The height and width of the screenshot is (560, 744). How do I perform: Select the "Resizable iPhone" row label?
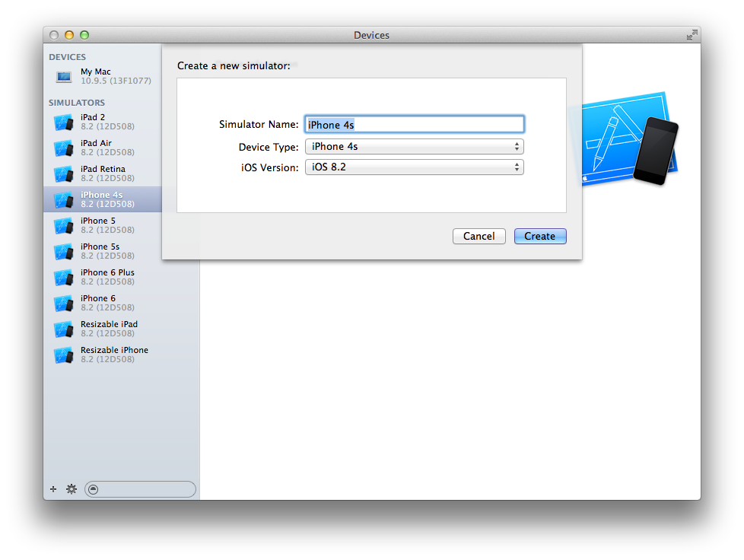pos(114,350)
